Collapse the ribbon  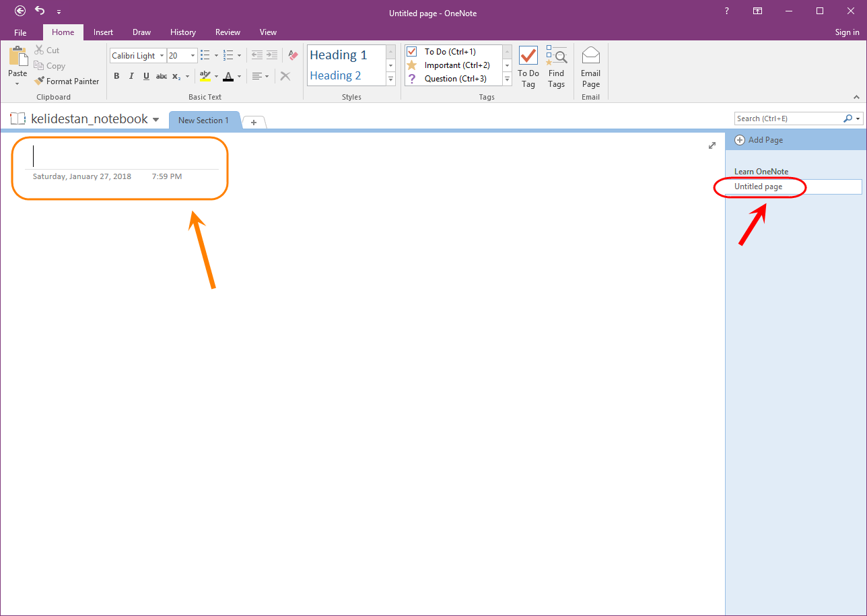(x=856, y=96)
